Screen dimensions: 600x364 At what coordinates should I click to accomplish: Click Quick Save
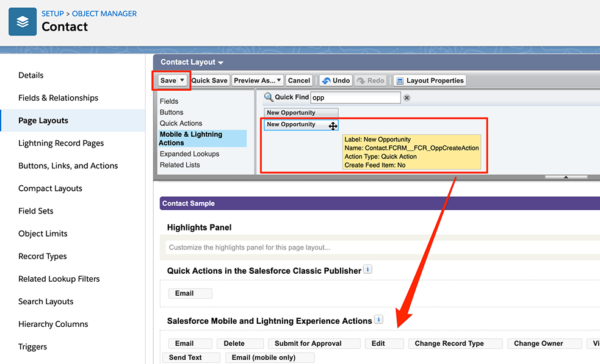click(x=209, y=80)
